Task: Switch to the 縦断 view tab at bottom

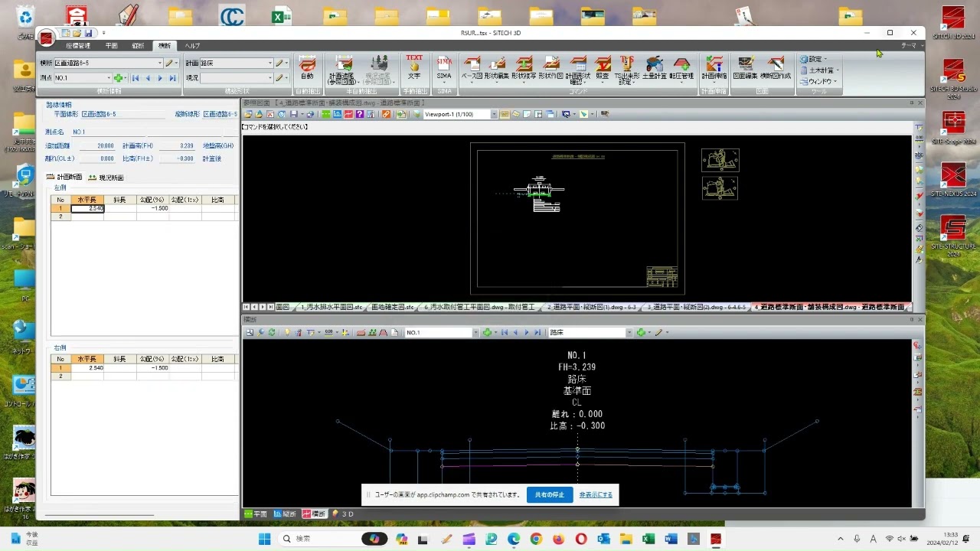Action: click(x=285, y=514)
